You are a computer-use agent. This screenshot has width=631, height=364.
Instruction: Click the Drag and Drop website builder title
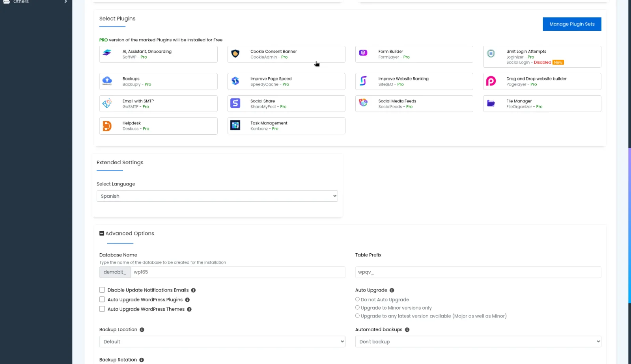pos(536,79)
